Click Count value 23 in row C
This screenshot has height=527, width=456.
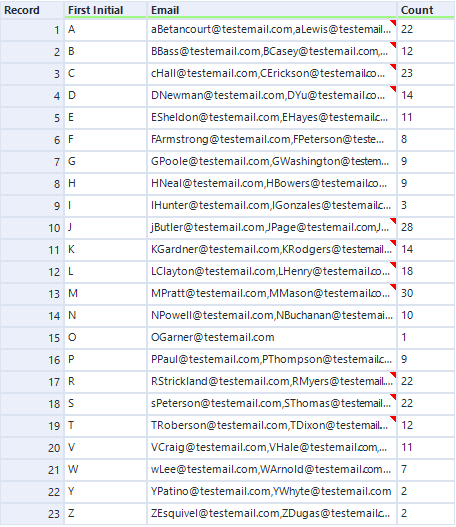pyautogui.click(x=426, y=74)
